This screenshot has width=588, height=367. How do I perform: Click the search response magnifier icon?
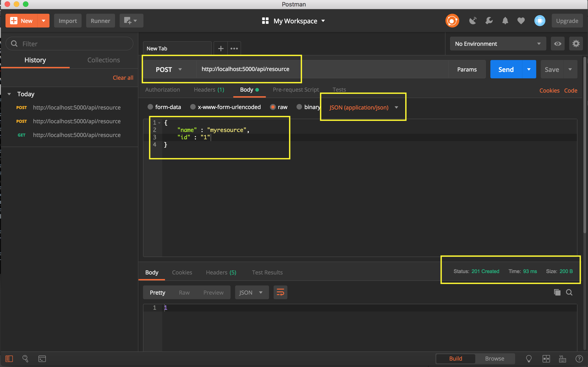569,292
